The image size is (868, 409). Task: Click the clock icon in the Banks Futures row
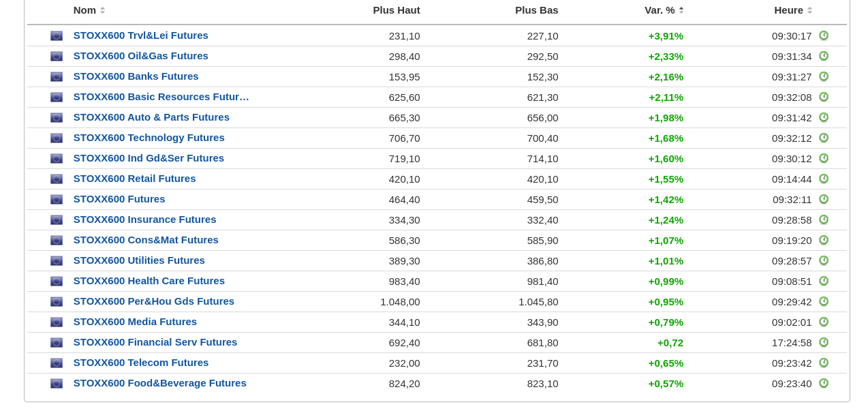[823, 76]
